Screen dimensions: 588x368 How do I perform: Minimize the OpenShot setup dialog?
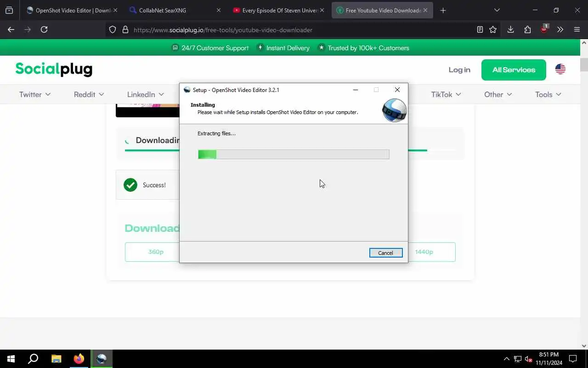(x=355, y=90)
